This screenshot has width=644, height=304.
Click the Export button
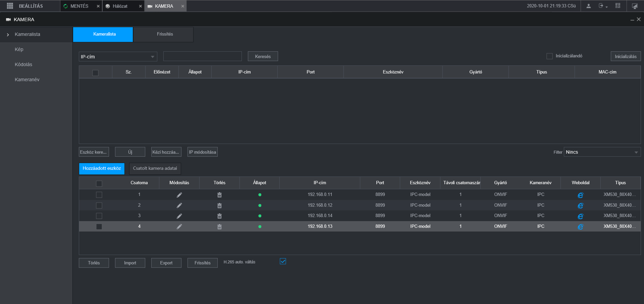click(x=166, y=263)
